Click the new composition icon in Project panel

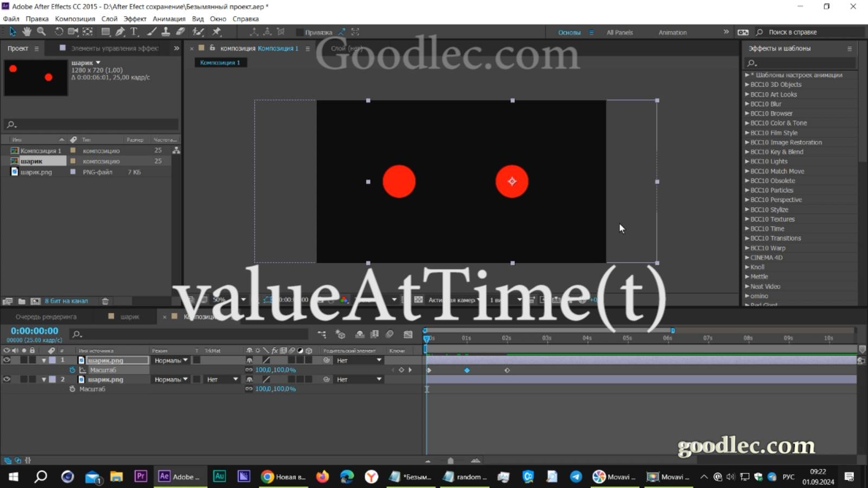35,301
